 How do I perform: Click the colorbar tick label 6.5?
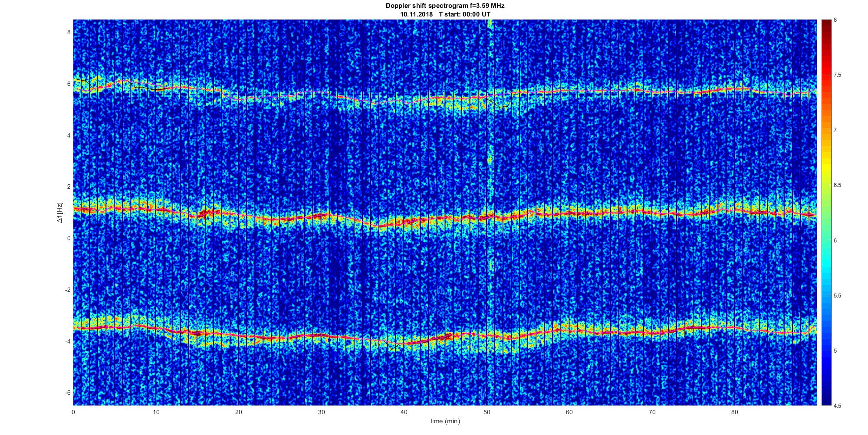coord(838,185)
